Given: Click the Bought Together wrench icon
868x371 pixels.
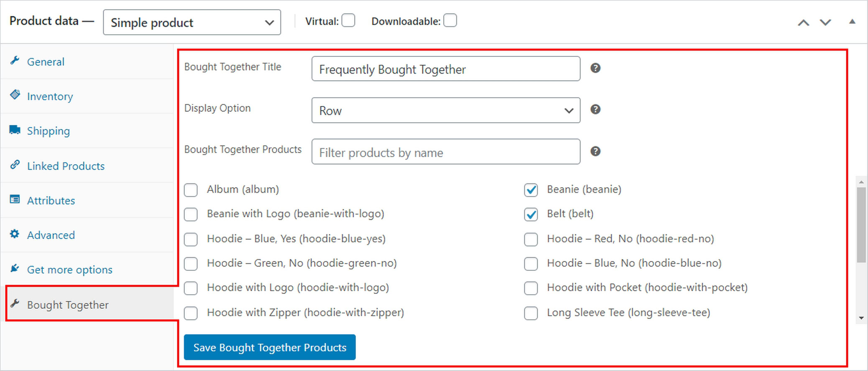Looking at the screenshot, I should [15, 303].
